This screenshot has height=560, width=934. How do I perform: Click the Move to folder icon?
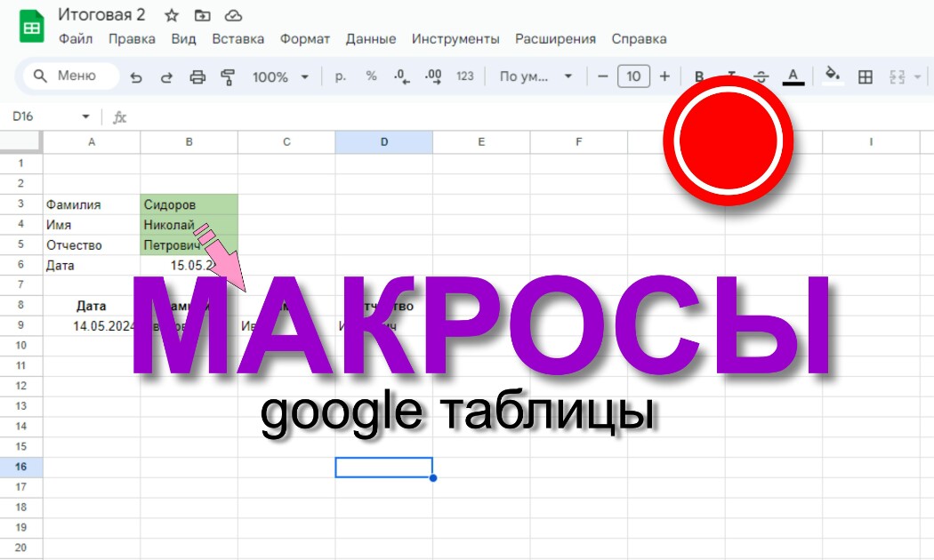(203, 15)
